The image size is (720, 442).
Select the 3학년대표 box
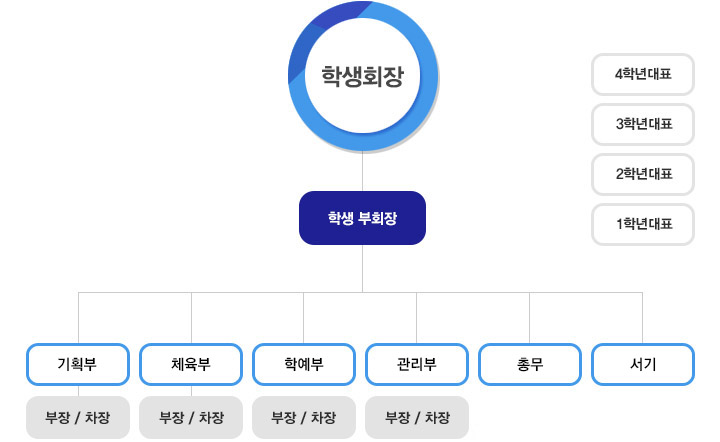point(643,124)
